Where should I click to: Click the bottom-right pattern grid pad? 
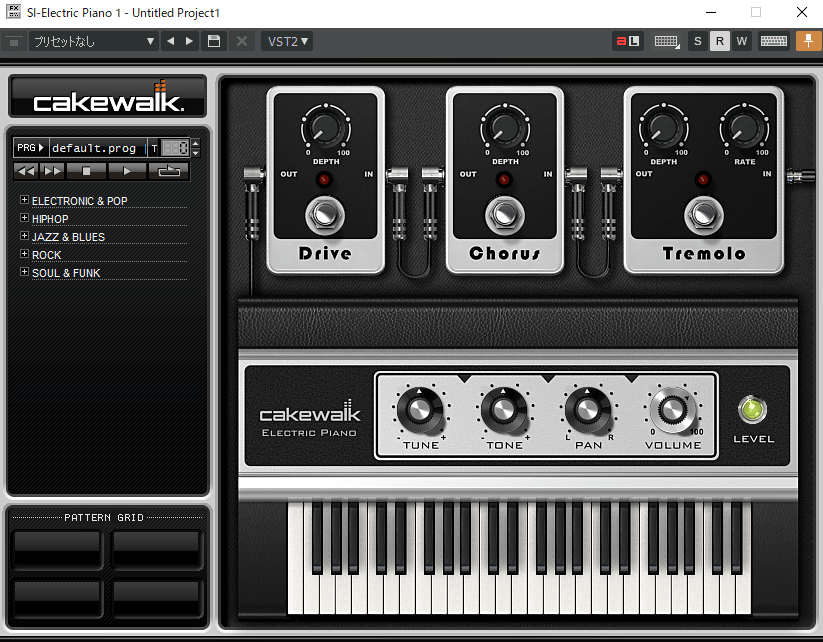156,598
